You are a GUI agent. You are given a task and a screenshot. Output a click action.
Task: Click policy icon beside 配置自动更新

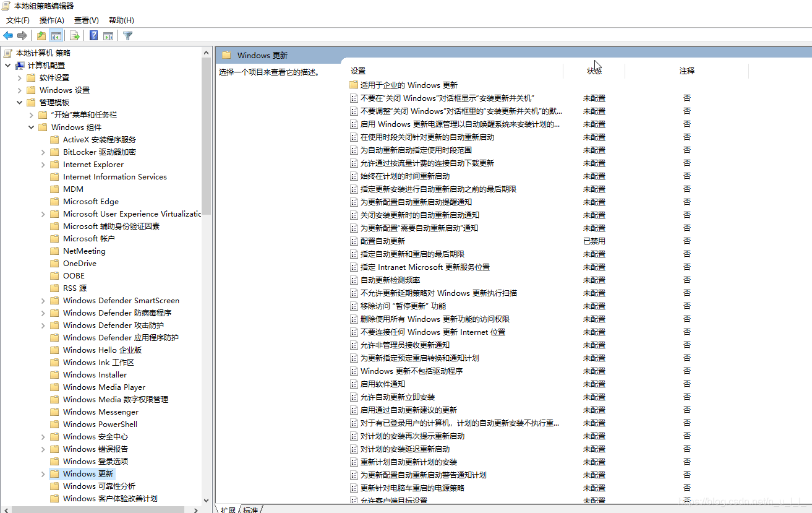(x=354, y=241)
